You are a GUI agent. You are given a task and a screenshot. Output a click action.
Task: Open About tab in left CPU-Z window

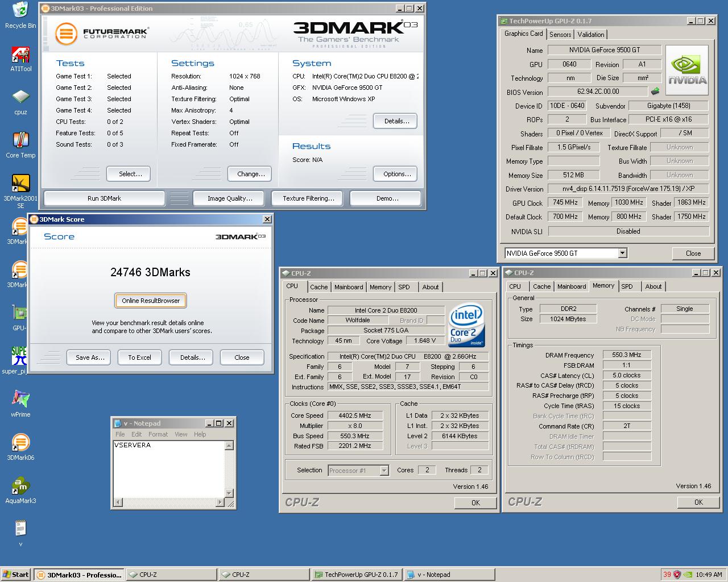point(431,287)
